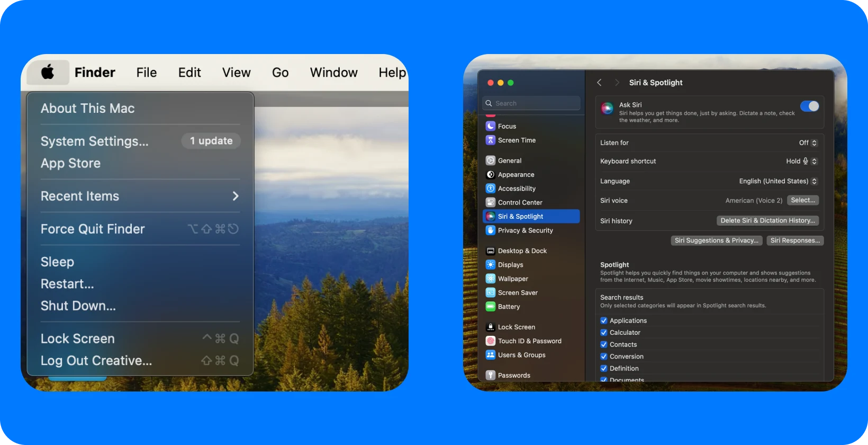Click the 1 update badge
Screen dimensions: 868x445
point(211,141)
